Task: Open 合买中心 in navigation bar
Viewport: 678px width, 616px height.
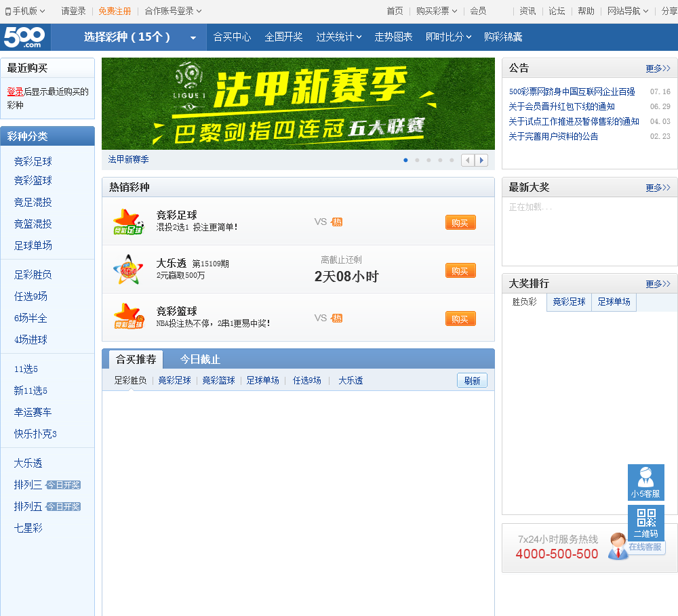Action: pos(232,37)
